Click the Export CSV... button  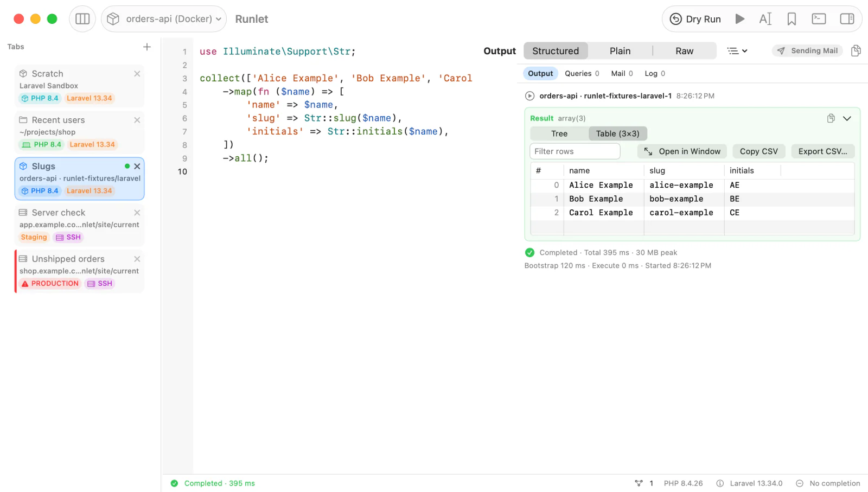pyautogui.click(x=822, y=151)
